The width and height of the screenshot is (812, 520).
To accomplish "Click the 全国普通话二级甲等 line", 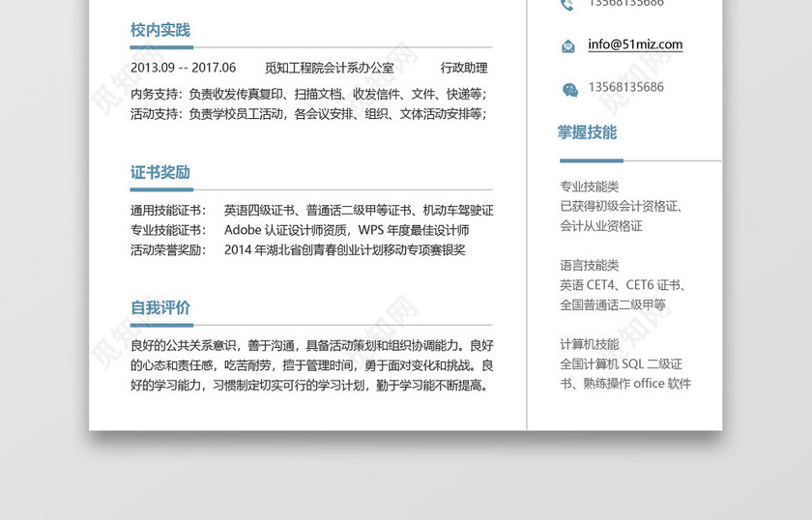I will point(613,304).
